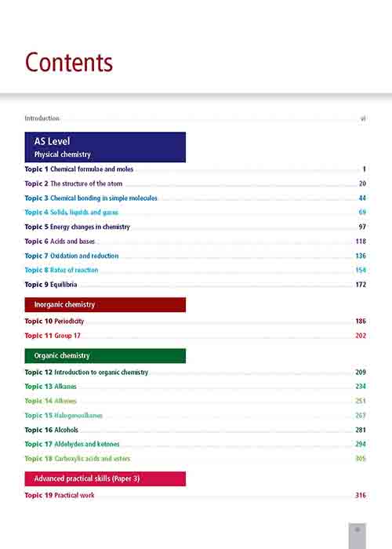Image resolution: width=392 pixels, height=549 pixels.
Task: Open Topic 10 Periodicity
Action: point(195,321)
